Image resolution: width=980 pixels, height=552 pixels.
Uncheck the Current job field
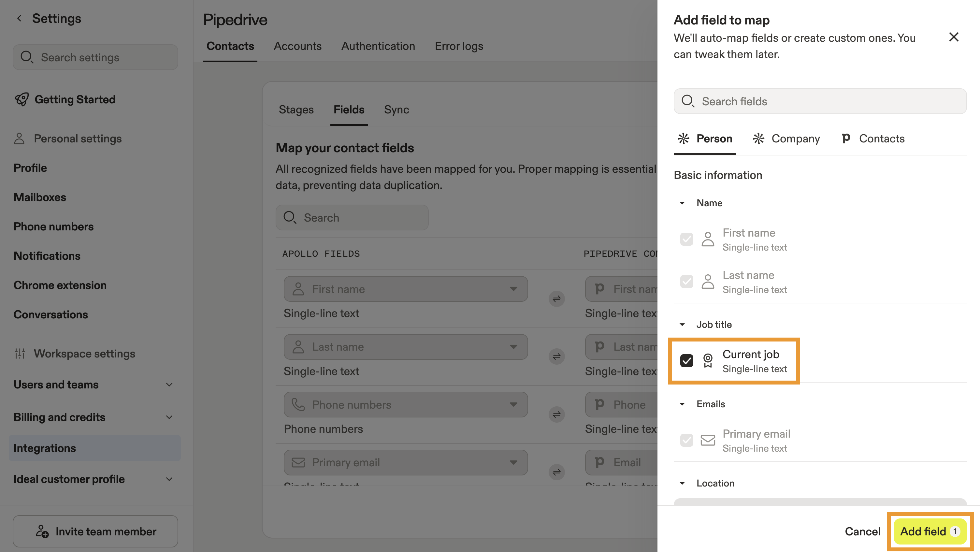tap(686, 361)
